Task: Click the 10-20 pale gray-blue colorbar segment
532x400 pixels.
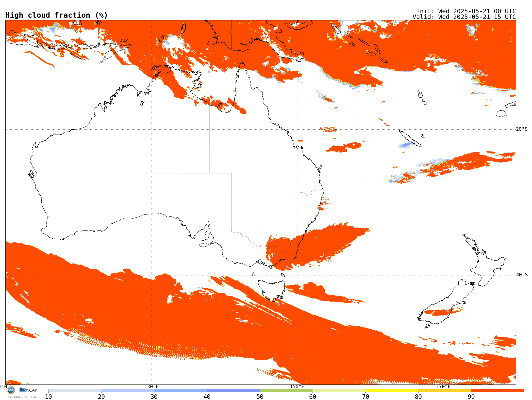Action: click(x=75, y=391)
